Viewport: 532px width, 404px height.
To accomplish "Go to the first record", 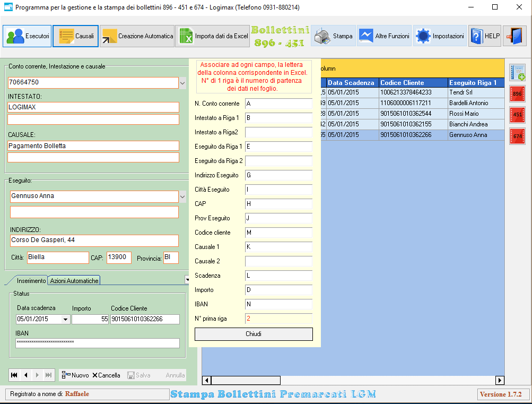I will pos(14,375).
